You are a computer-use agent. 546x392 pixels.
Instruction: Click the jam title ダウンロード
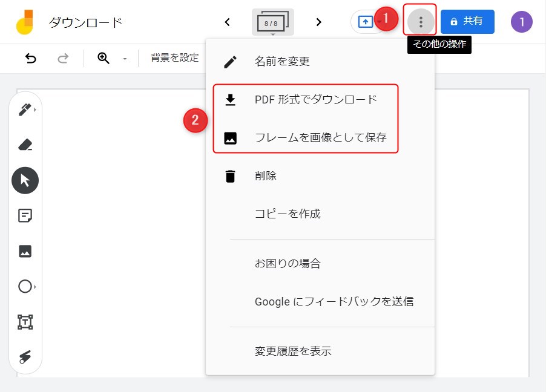[86, 22]
